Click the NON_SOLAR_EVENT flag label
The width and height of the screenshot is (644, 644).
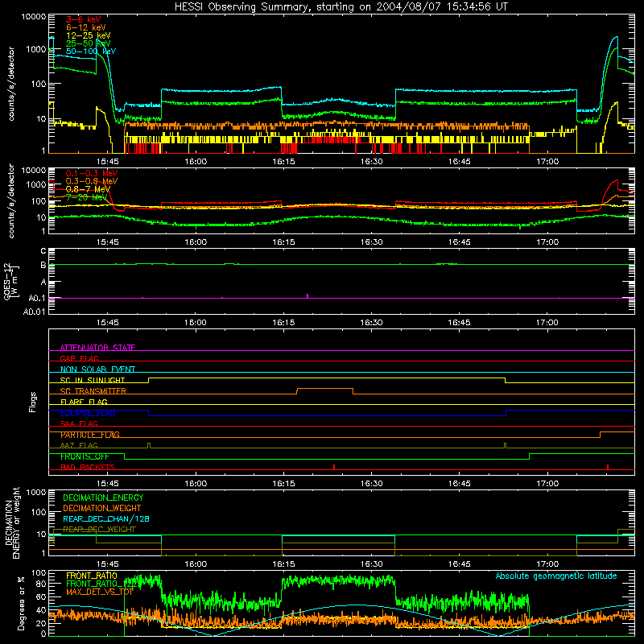click(x=97, y=369)
